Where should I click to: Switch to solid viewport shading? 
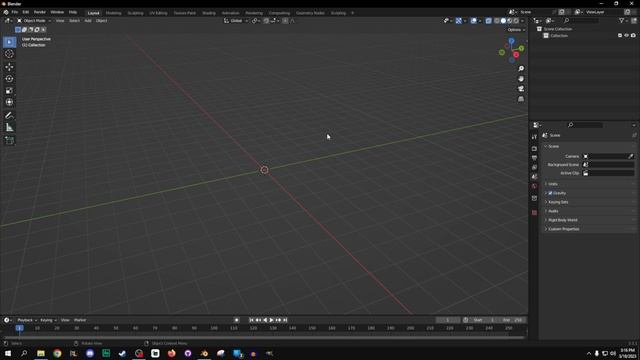click(x=503, y=21)
